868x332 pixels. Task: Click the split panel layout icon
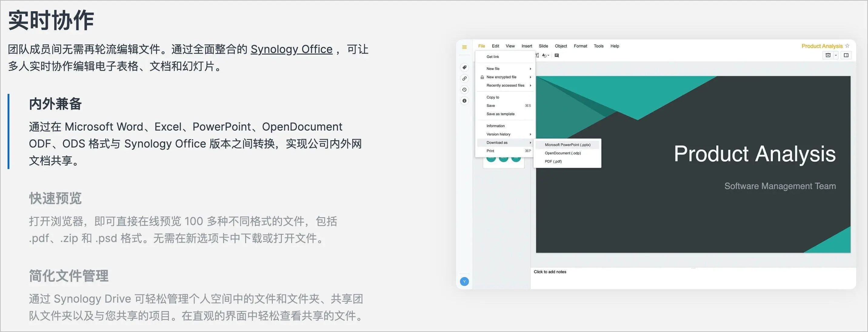tap(846, 55)
